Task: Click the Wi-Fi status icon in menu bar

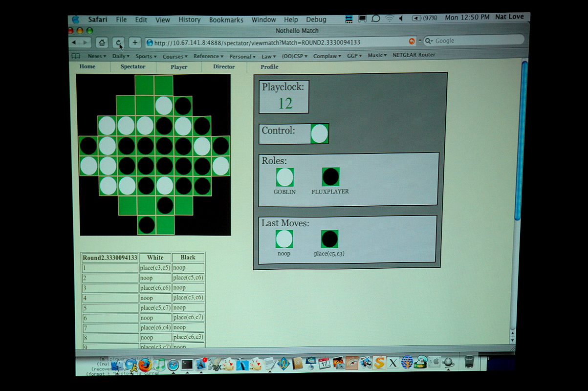Action: pos(389,19)
